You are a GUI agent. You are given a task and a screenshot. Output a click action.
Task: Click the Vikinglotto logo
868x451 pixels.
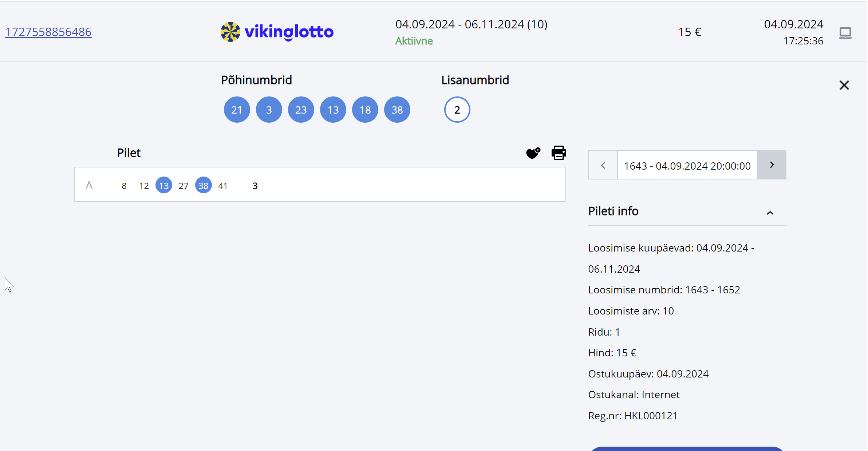pos(277,32)
